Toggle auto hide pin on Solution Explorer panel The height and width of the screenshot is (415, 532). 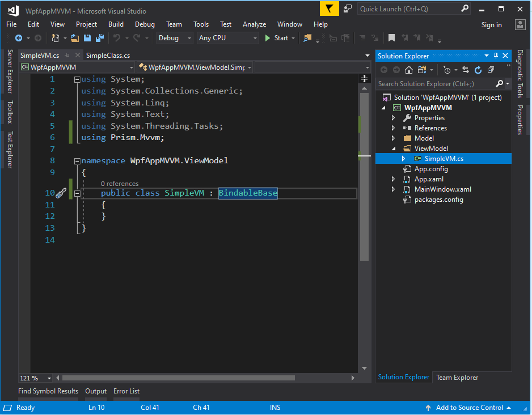[x=496, y=56]
